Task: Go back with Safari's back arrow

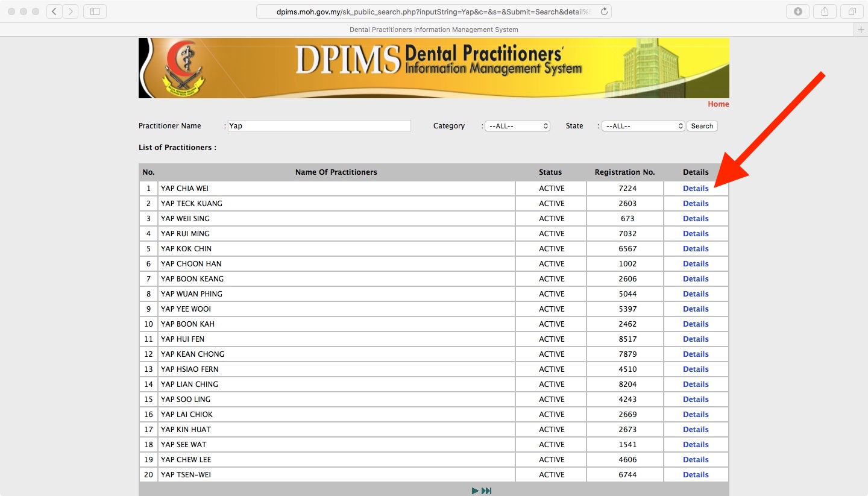Action: 55,11
